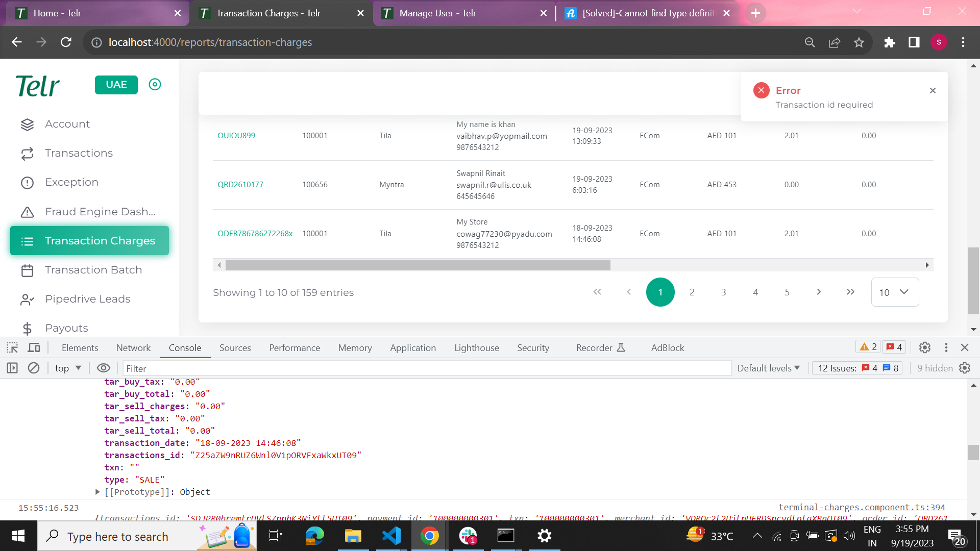980x551 pixels.
Task: Open terminal-charges.component.ts:394 source link
Action: point(862,507)
